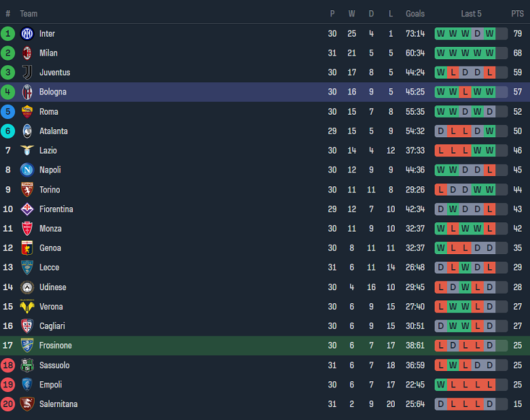
Task: Click the Salernitana club crest icon
Action: coord(27,404)
